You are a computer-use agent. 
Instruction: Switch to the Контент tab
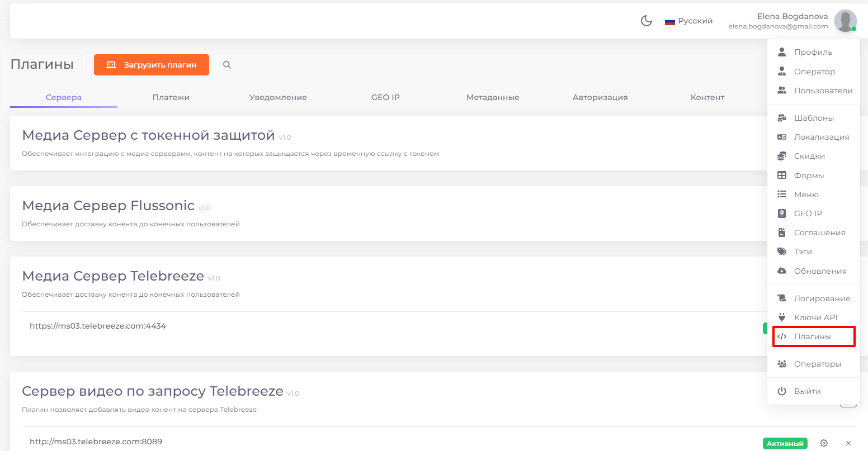click(x=707, y=97)
